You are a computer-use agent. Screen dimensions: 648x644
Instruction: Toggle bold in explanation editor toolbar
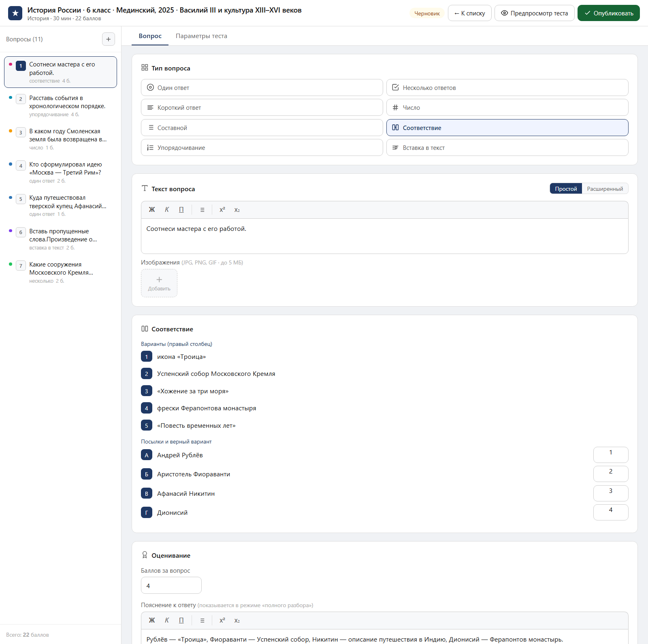pos(152,621)
